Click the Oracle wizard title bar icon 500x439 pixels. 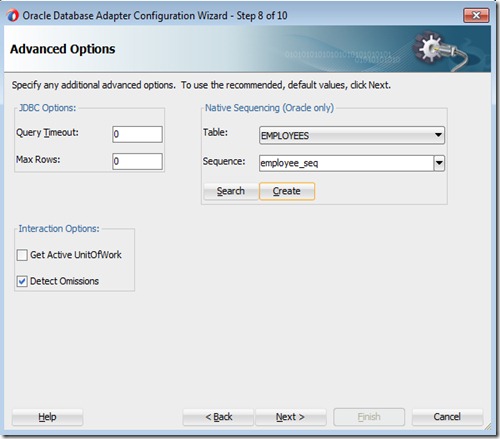pyautogui.click(x=13, y=15)
